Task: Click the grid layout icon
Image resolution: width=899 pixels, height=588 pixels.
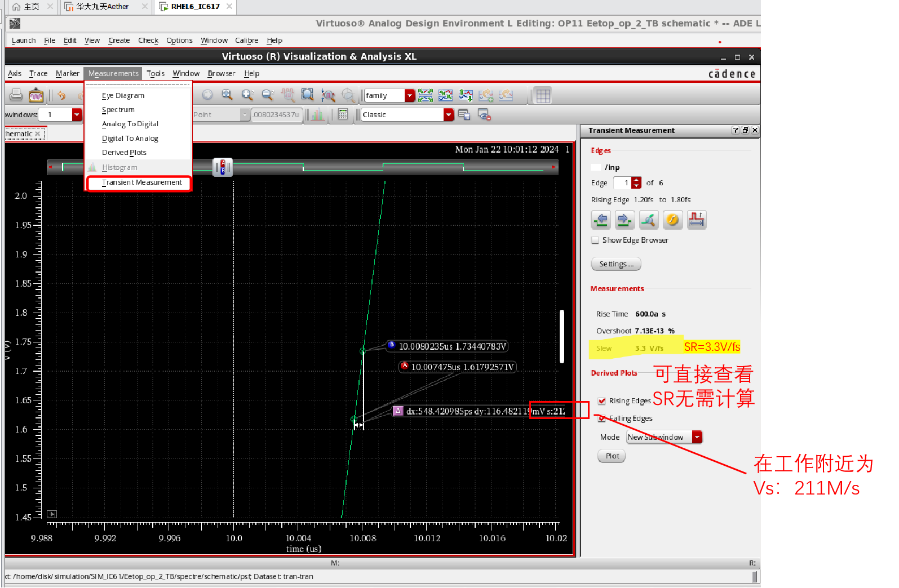Action: point(543,96)
